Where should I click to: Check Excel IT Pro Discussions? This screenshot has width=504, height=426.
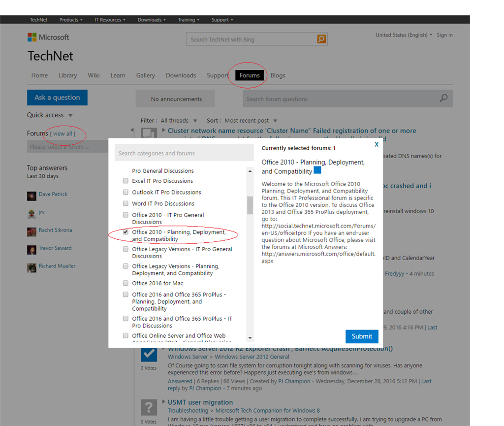click(126, 181)
